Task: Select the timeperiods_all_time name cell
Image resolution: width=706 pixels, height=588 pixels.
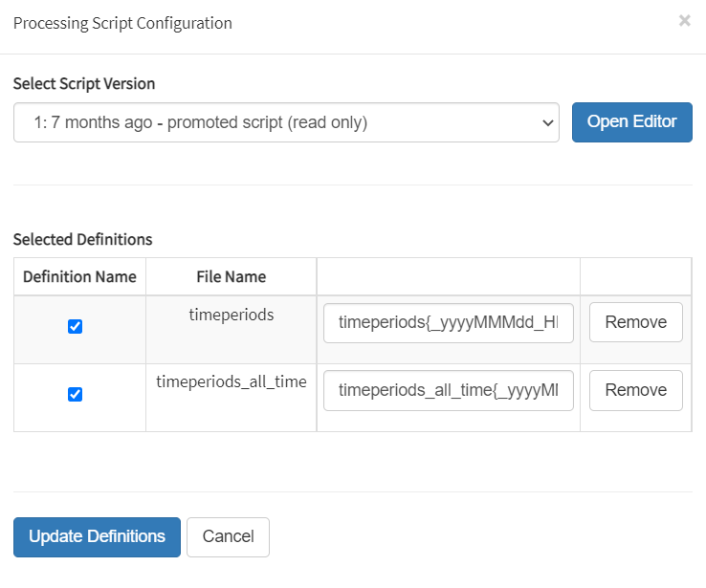Action: (231, 382)
